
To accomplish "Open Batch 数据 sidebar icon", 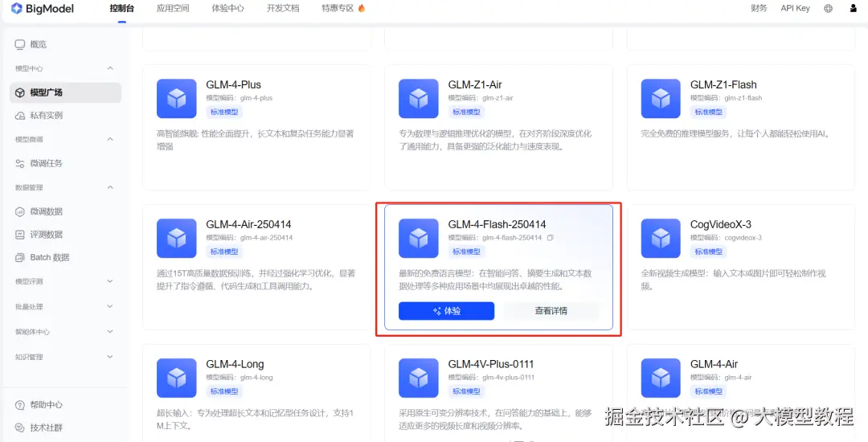I will 20,257.
